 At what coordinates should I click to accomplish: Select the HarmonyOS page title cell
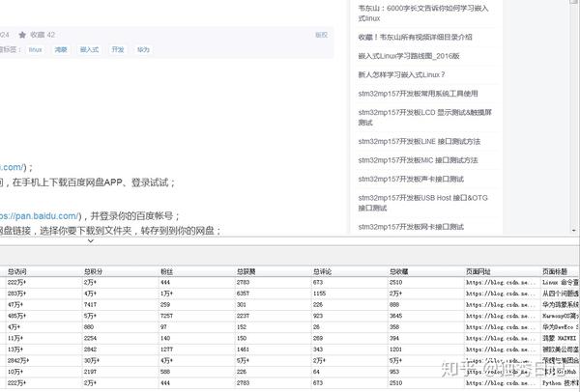click(x=560, y=316)
